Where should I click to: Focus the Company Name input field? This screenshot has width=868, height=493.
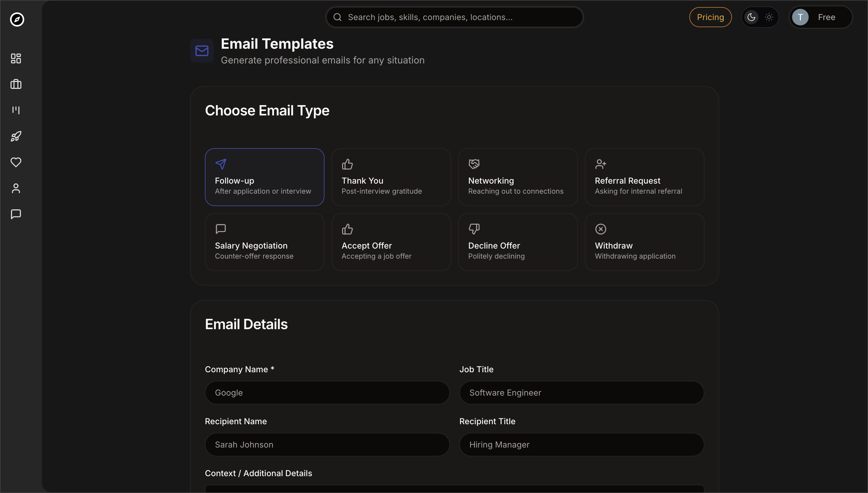tap(327, 392)
